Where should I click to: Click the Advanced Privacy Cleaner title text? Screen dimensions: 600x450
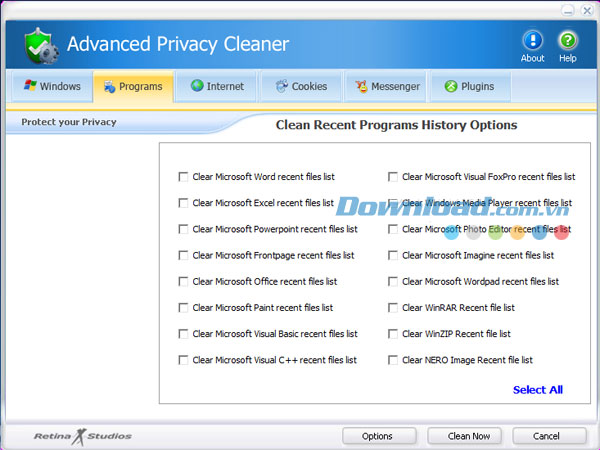click(178, 44)
